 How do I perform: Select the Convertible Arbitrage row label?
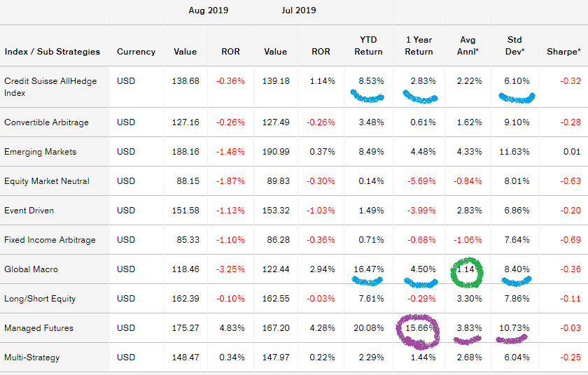pyautogui.click(x=46, y=122)
